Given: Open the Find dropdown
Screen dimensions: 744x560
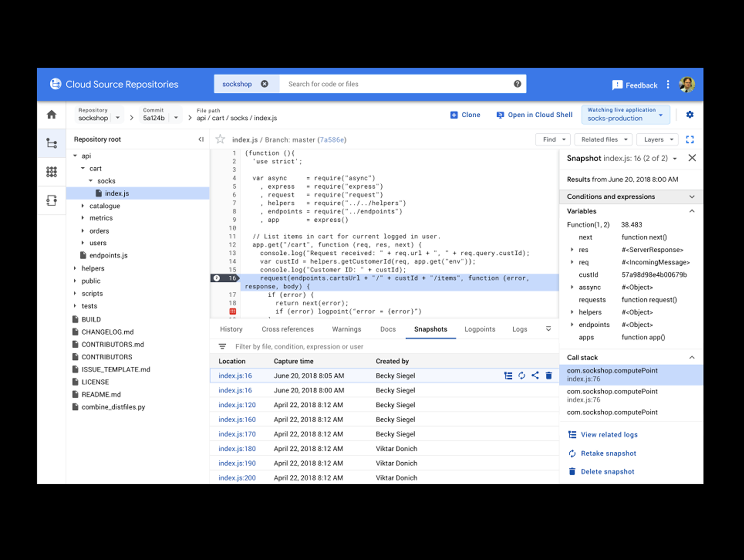Looking at the screenshot, I should (x=553, y=139).
